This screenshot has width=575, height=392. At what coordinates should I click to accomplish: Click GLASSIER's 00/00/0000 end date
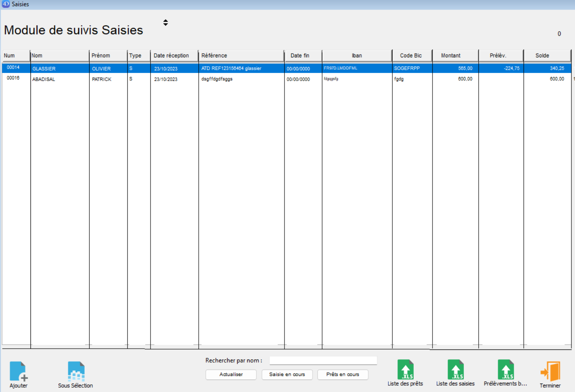point(298,69)
